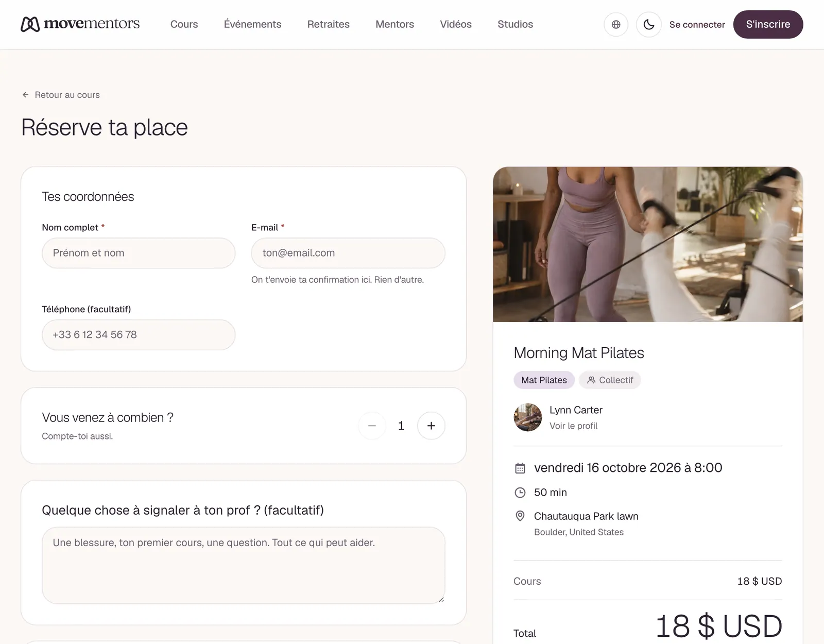Decrease attendee count with minus button

[372, 426]
